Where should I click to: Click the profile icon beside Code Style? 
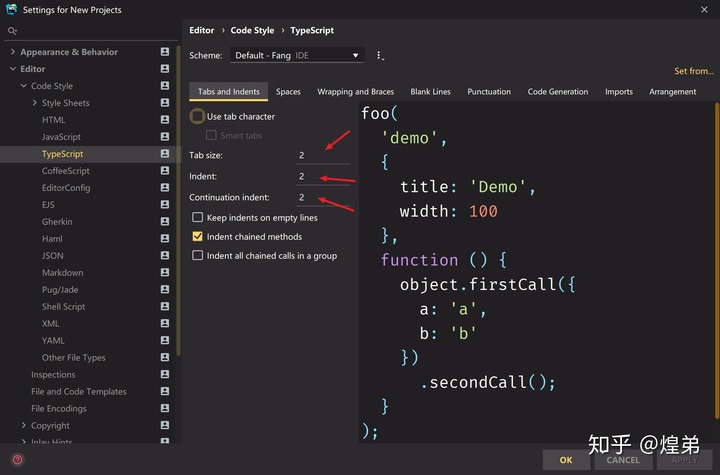[x=165, y=85]
